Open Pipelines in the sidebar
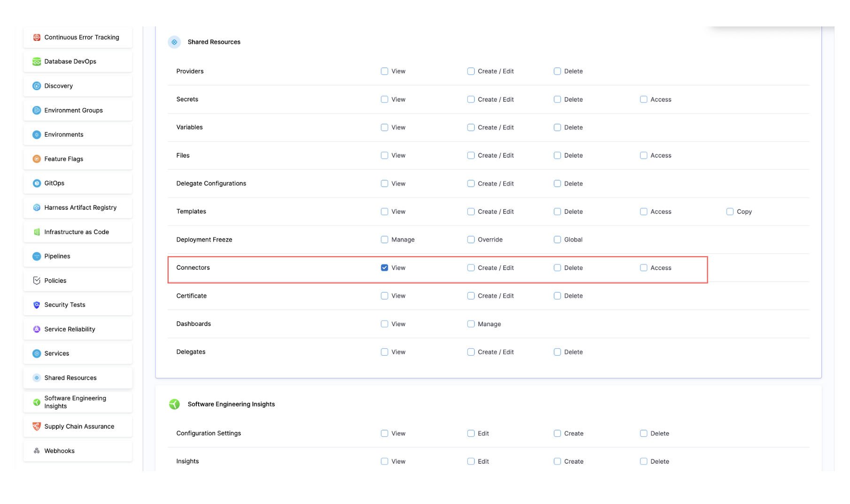 point(57,256)
